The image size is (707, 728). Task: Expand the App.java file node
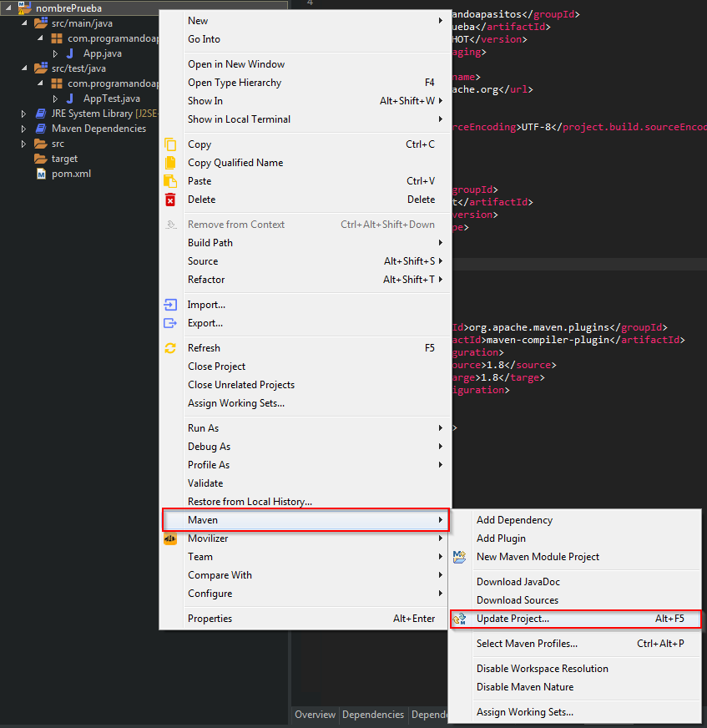[x=56, y=53]
